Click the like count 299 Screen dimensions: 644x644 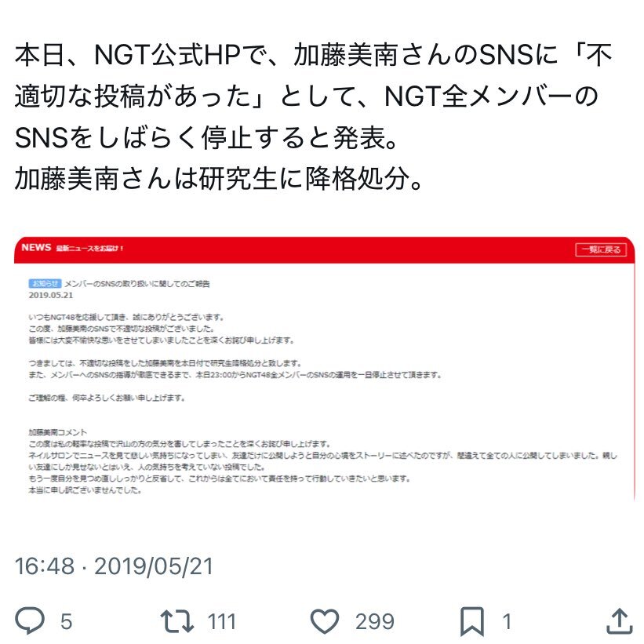pos(375,621)
